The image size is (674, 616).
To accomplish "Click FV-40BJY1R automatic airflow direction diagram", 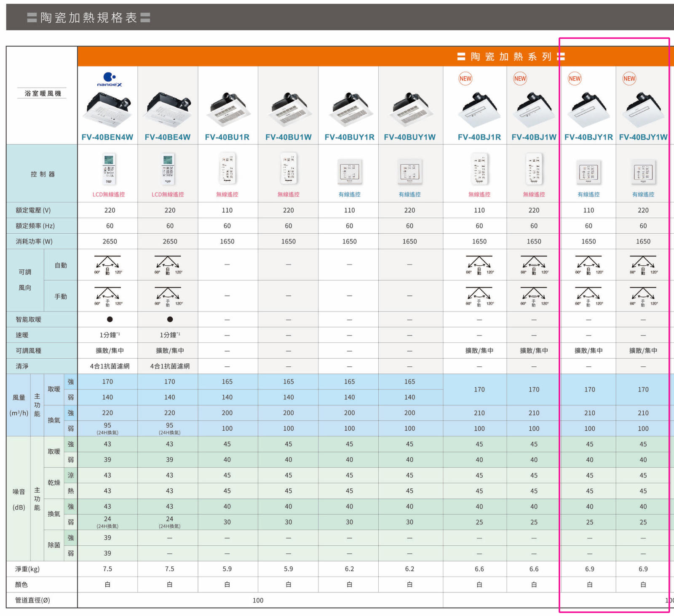I will pos(589,265).
